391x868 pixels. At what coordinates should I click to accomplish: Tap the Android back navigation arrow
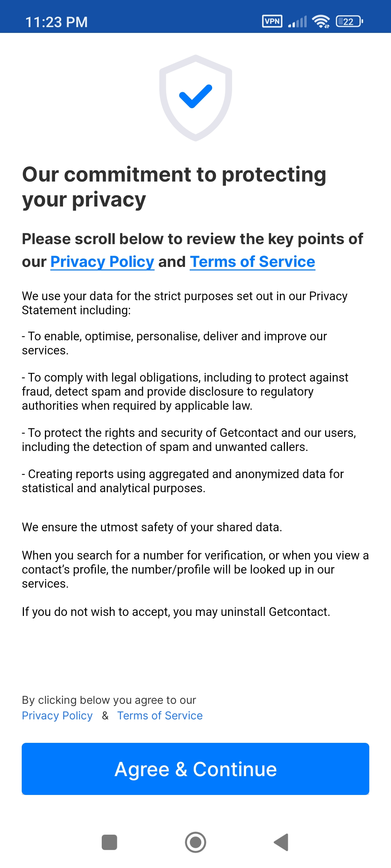pos(281,842)
